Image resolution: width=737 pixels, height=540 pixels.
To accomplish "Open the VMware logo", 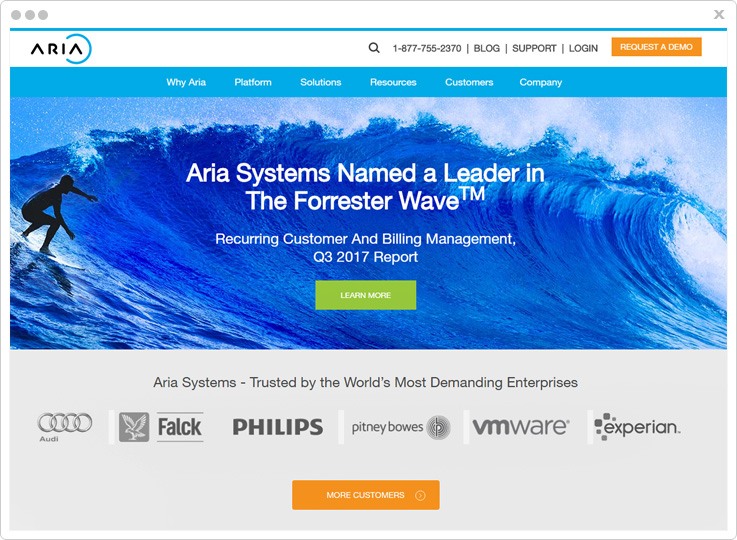I will pos(521,426).
